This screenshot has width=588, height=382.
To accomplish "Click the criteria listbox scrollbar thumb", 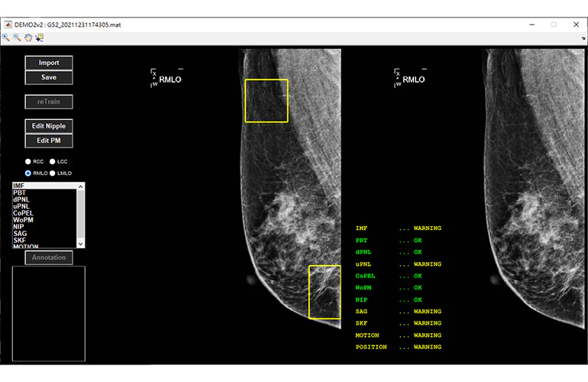I will (81, 214).
